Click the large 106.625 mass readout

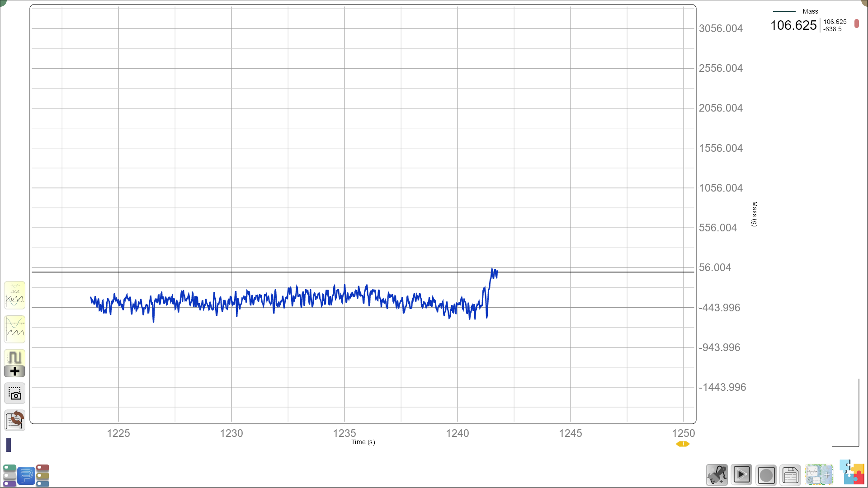pyautogui.click(x=793, y=25)
